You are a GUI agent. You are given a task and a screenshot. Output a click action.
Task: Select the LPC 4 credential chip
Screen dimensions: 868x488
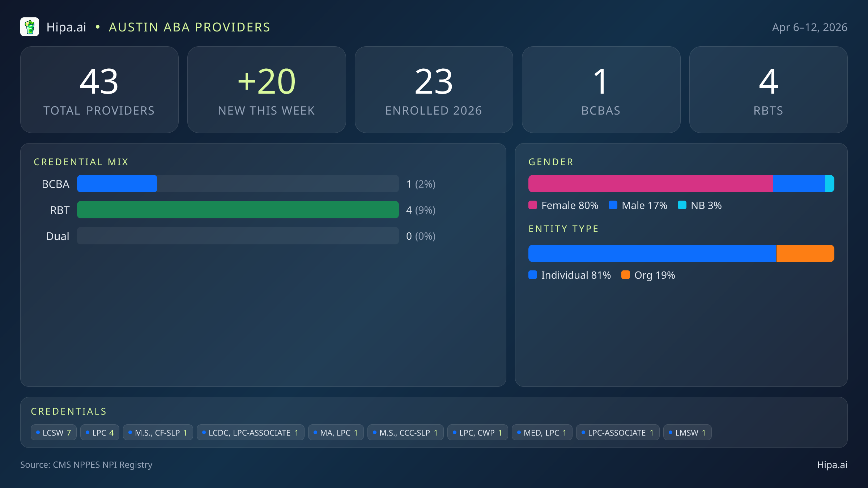point(100,433)
